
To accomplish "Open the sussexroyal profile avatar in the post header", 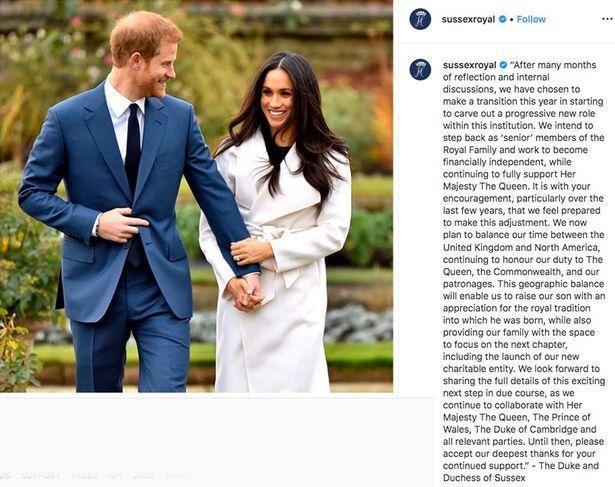I will coord(420,19).
